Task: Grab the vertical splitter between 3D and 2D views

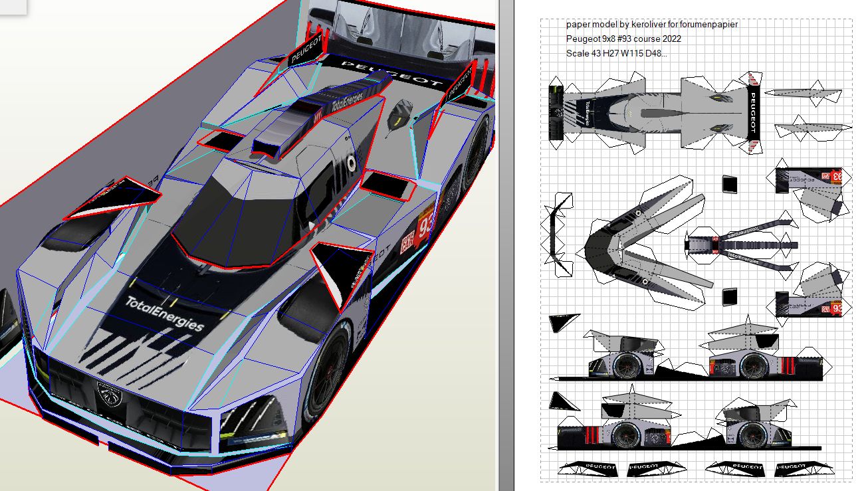Action: coord(506,245)
